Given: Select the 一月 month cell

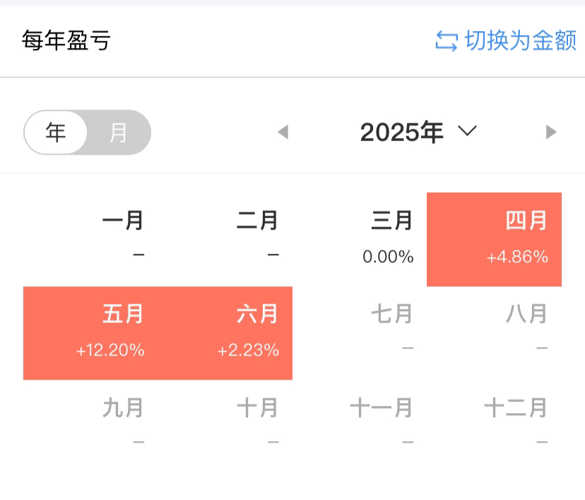Looking at the screenshot, I should pos(91,240).
